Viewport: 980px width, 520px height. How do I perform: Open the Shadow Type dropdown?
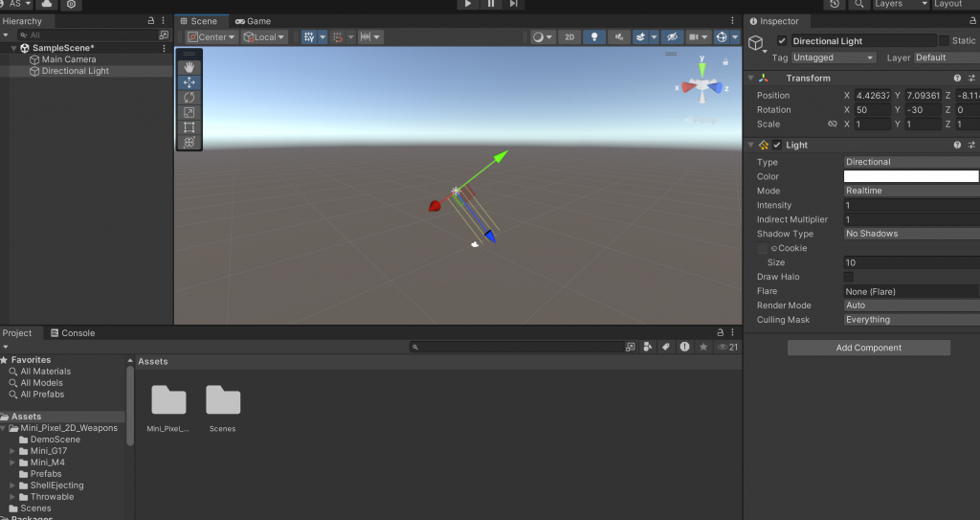pos(911,234)
